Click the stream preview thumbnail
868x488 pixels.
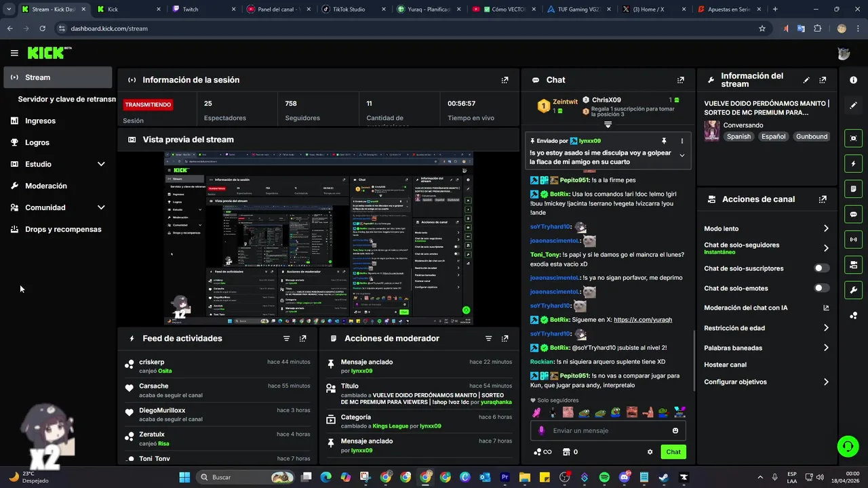(x=319, y=239)
